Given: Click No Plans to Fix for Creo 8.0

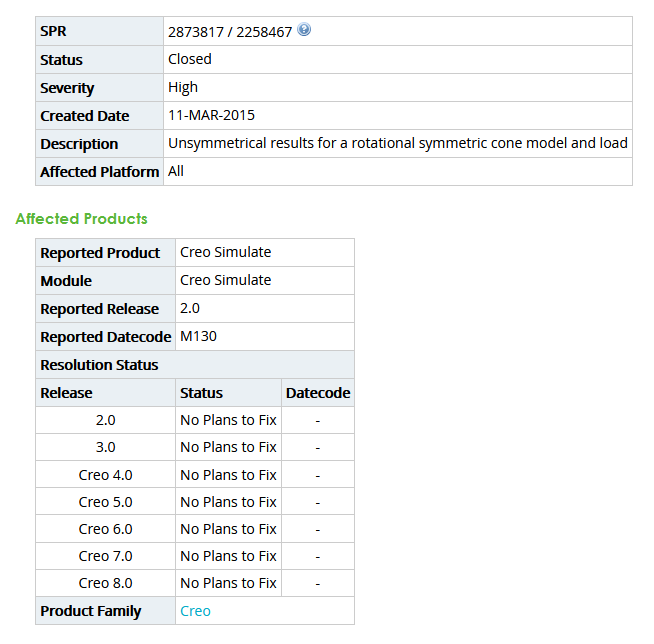Looking at the screenshot, I should (228, 583).
